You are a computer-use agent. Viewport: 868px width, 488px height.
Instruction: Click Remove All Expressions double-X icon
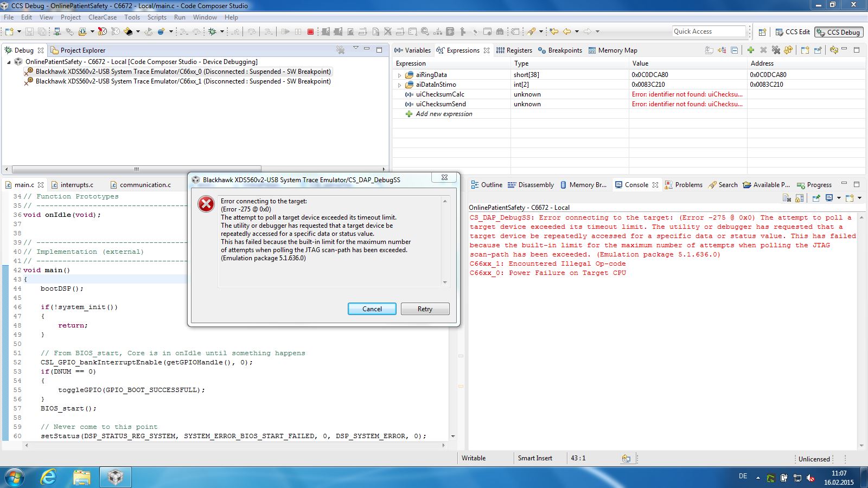pos(776,50)
